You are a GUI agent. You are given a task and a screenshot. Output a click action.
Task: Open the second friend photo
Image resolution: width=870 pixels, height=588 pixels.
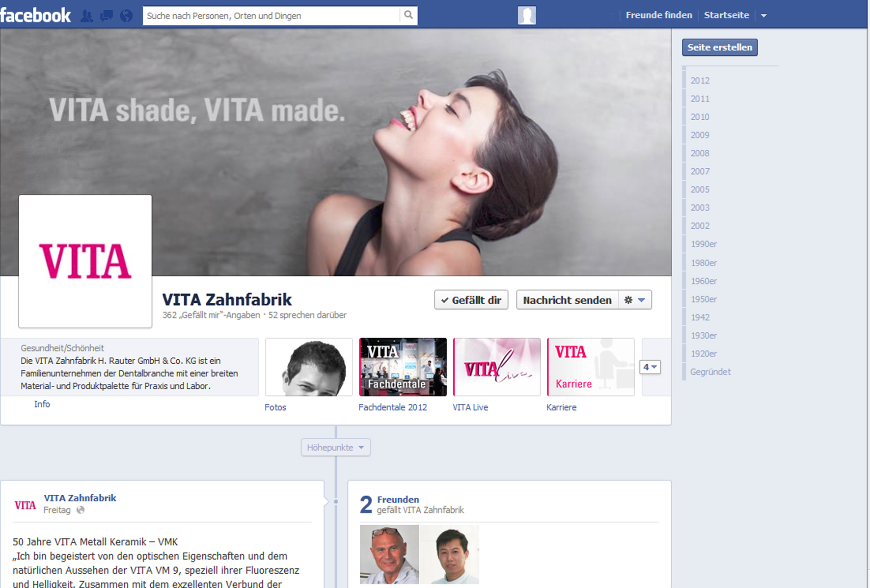(x=450, y=554)
